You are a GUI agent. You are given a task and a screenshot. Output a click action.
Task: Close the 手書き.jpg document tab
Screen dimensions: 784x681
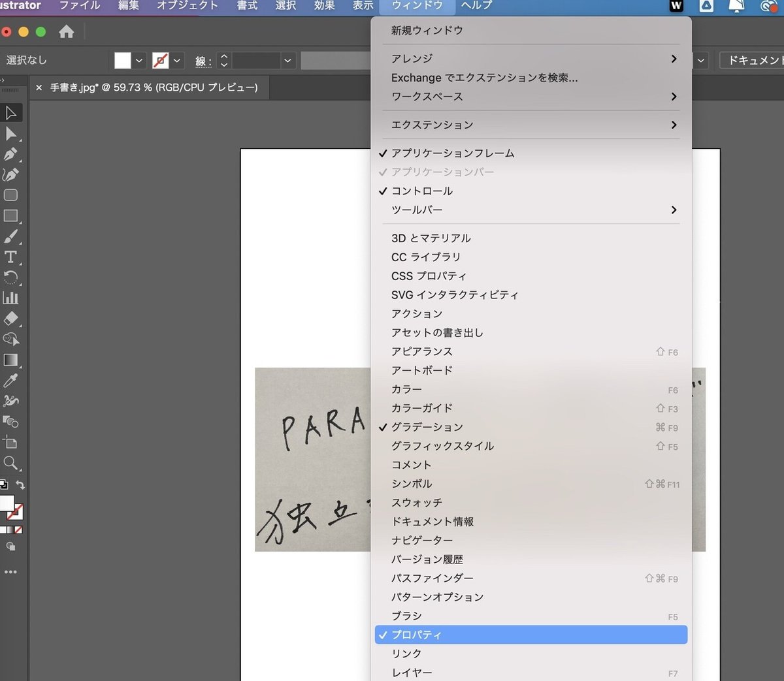pos(39,87)
